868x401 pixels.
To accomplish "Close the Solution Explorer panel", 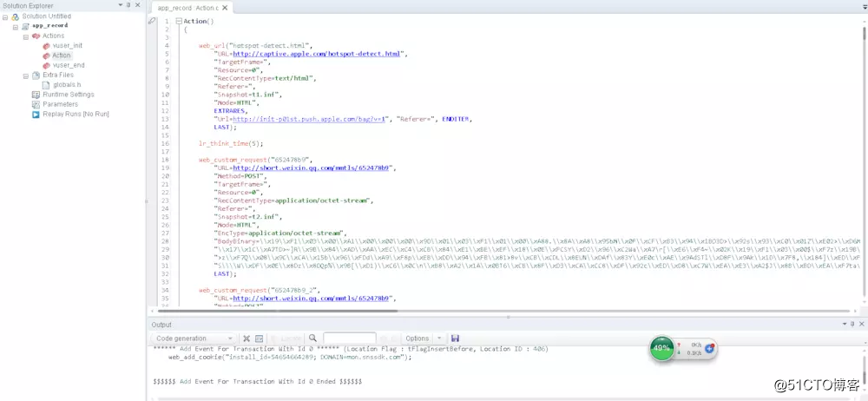I will pos(138,5).
